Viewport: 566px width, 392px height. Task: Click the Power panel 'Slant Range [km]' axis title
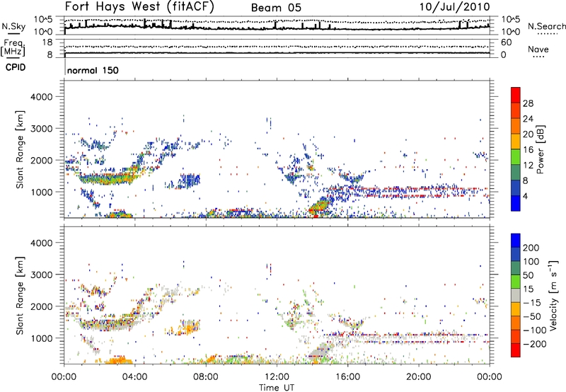tap(20, 149)
